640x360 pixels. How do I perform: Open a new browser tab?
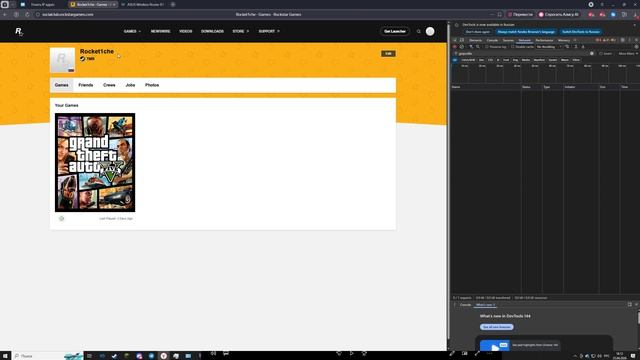tap(173, 4)
